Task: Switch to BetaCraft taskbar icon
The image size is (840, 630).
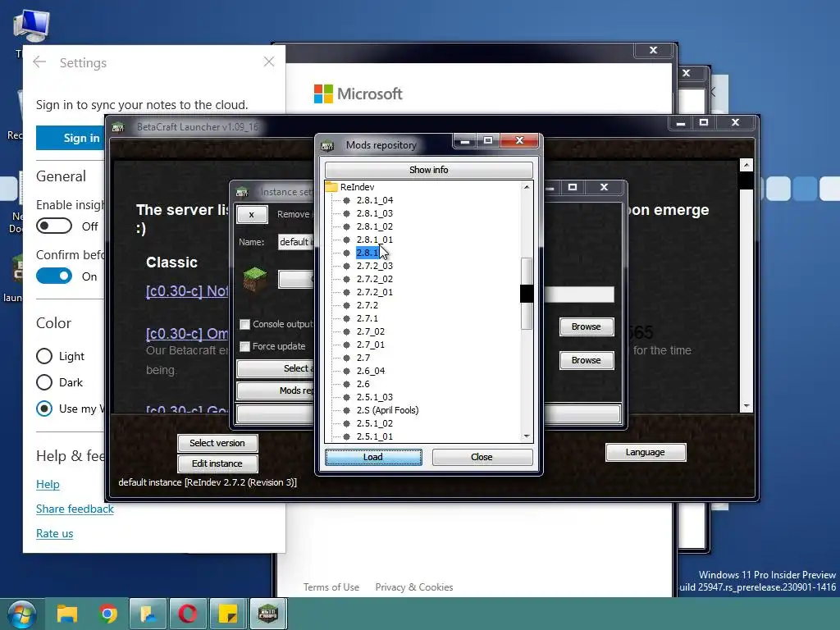Action: pyautogui.click(x=268, y=614)
